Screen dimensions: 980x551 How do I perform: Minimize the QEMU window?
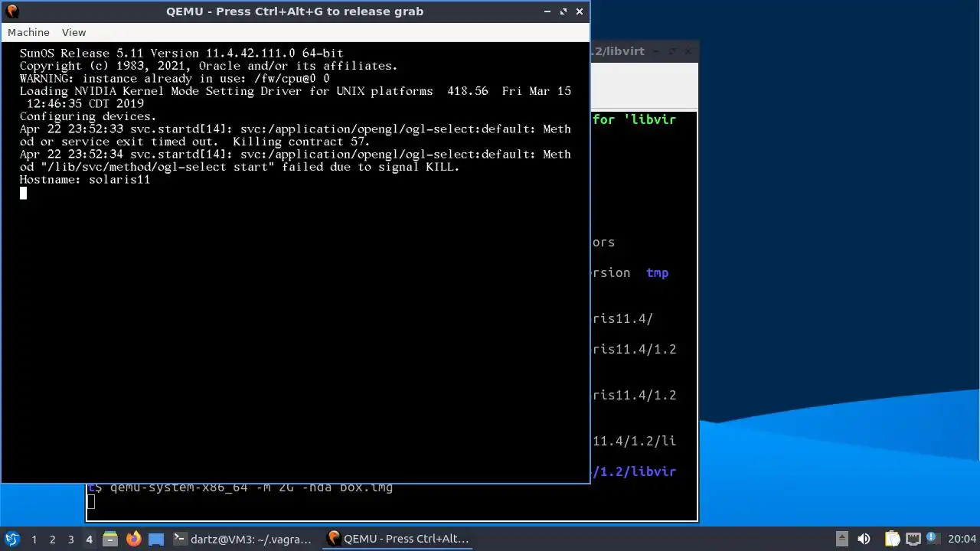[547, 11]
